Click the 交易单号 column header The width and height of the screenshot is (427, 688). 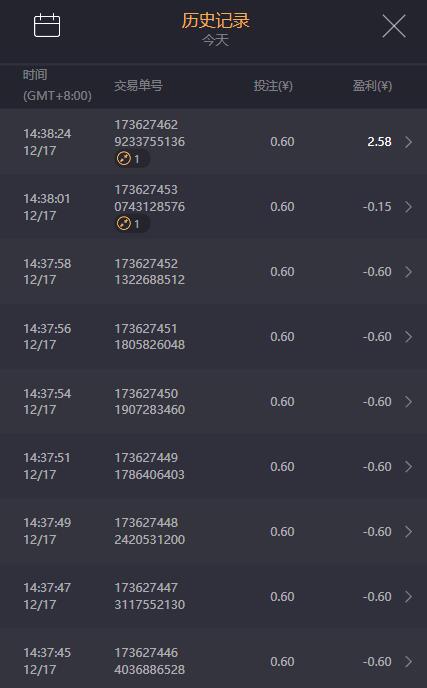coord(138,85)
